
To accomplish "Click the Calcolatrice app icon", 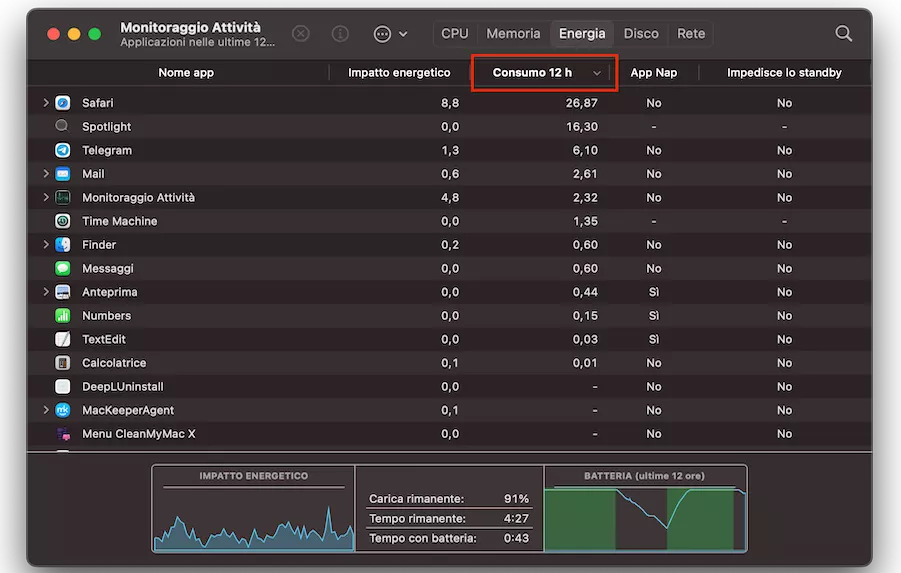I will click(x=63, y=363).
